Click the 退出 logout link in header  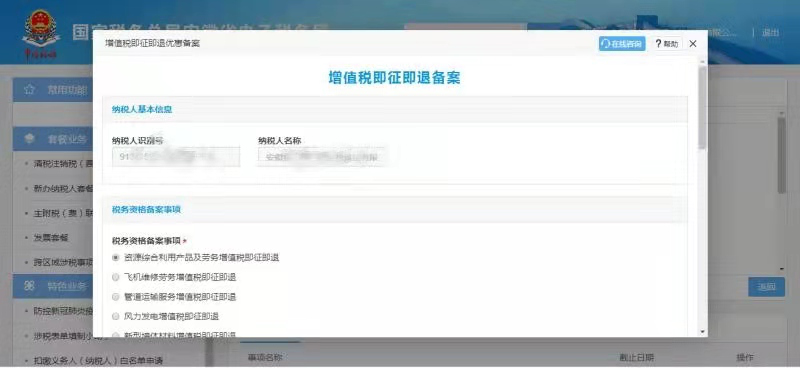coord(770,33)
